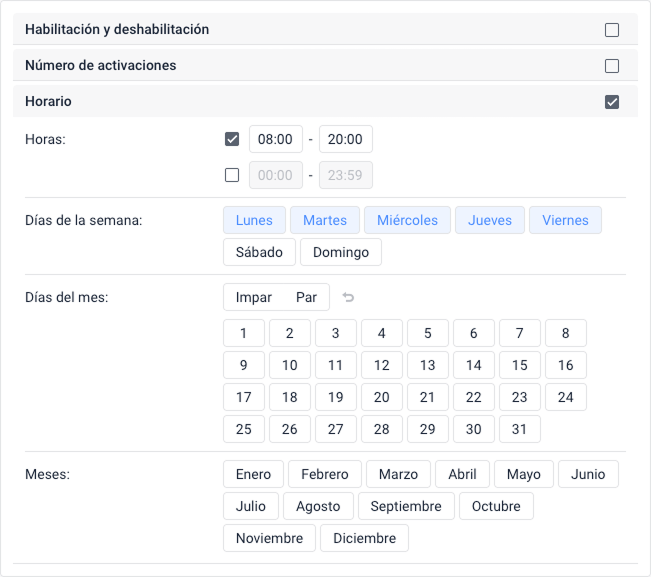Click the reset arrow icon beside Par
This screenshot has height=577, width=651.
pos(348,297)
